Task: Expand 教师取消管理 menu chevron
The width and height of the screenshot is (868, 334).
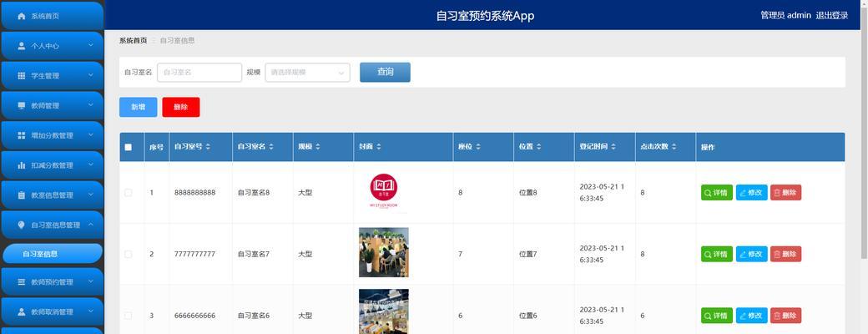Action: coord(91,311)
